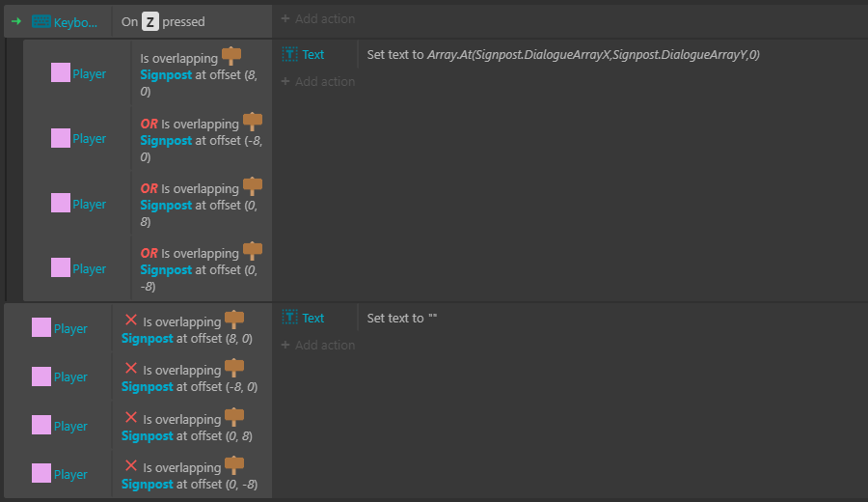
Task: Click the Signpost icon in the inverted offset (0, -8) condition
Action: click(234, 466)
